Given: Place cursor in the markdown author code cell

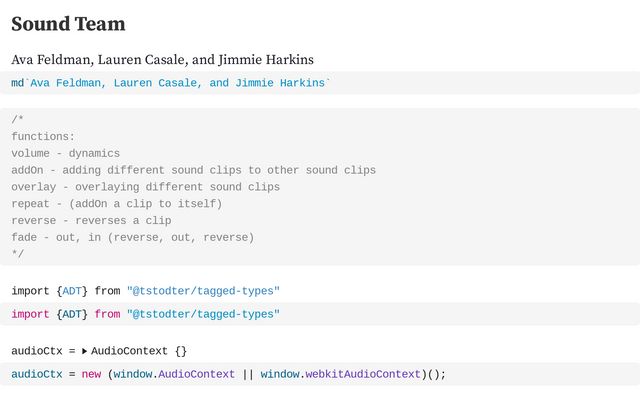Looking at the screenshot, I should click(x=170, y=83).
